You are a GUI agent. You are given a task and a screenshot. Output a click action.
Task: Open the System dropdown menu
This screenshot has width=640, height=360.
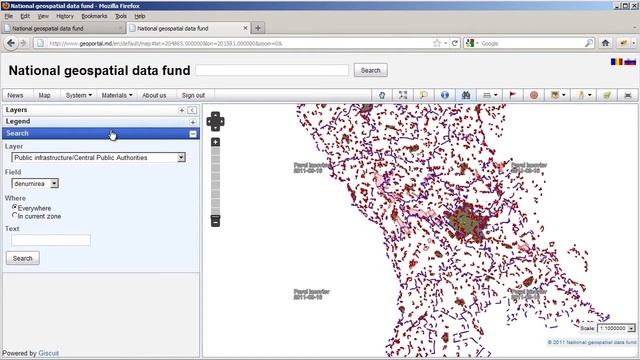click(x=78, y=95)
